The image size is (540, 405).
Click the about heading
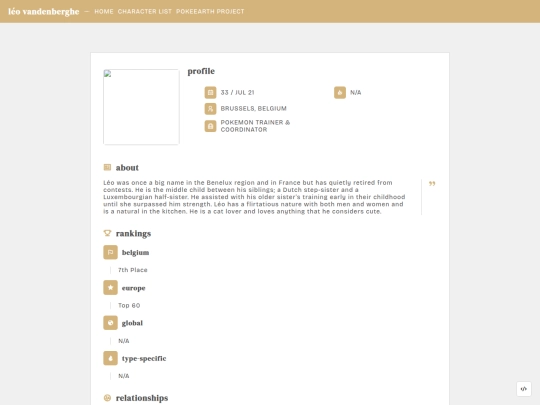127,168
